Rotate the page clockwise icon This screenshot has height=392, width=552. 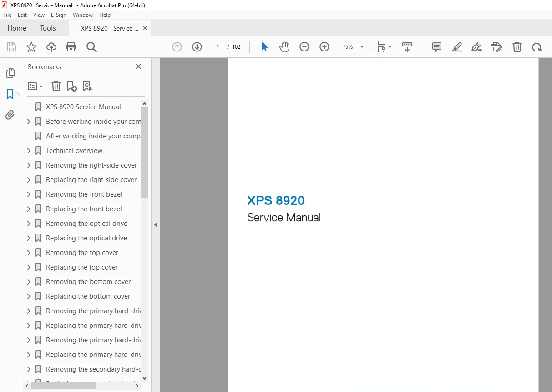[537, 47]
